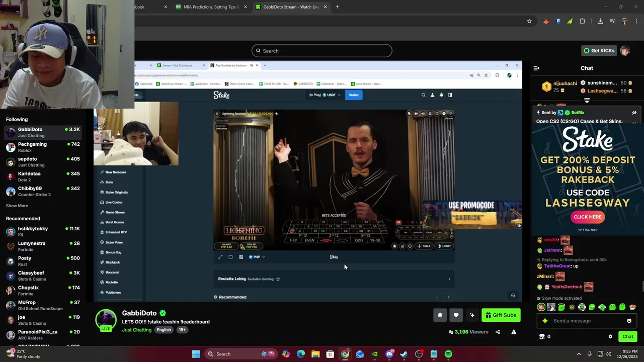Open Classybeef recommended channel
Image resolution: width=644 pixels, height=362 pixels.
43,276
